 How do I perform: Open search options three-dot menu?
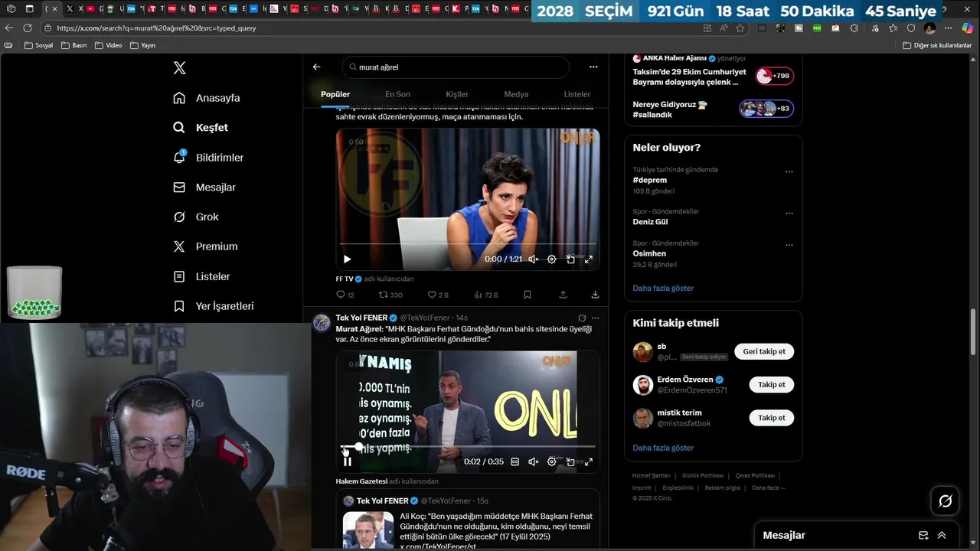[x=593, y=67]
